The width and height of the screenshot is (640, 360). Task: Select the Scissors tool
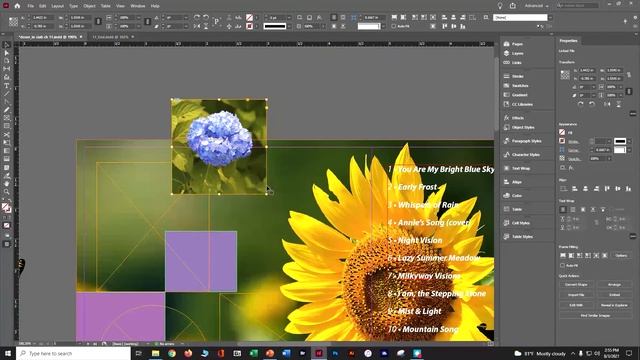coord(7,135)
